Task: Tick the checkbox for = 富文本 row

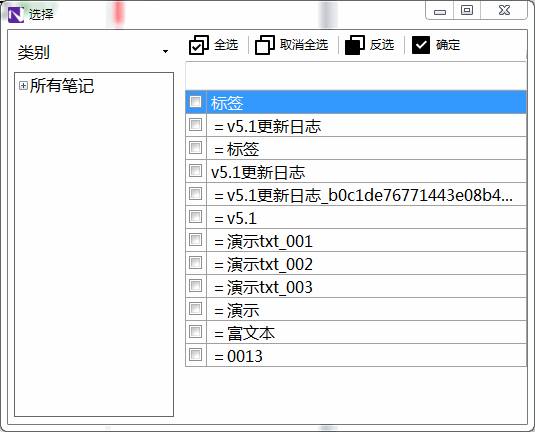Action: tap(196, 332)
